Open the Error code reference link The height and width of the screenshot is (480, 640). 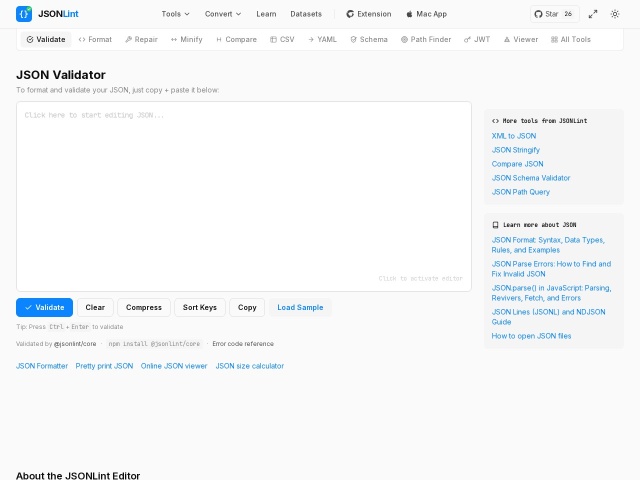243,344
